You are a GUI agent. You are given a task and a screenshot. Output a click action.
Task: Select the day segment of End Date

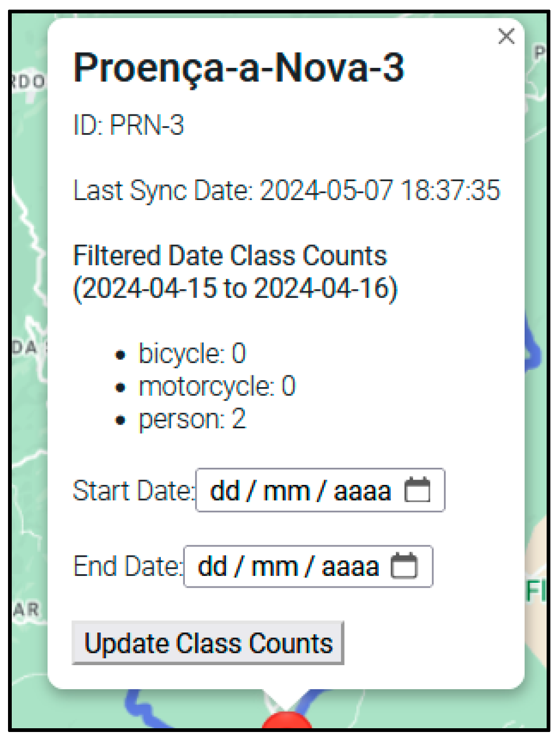click(212, 567)
